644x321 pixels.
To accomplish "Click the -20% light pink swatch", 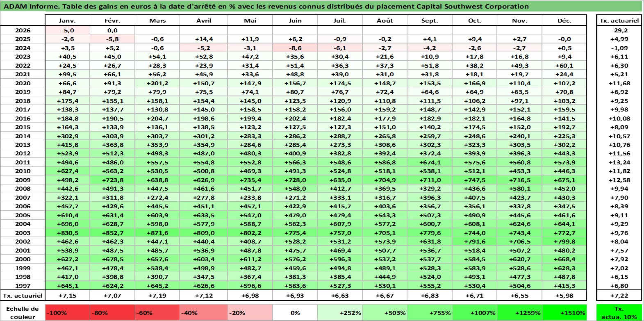I will tap(250, 312).
